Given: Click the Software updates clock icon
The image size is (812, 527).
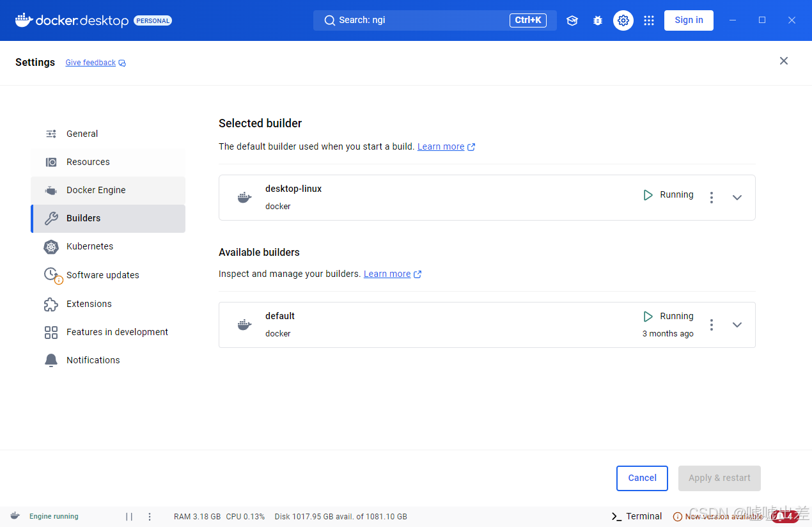Looking at the screenshot, I should (52, 276).
